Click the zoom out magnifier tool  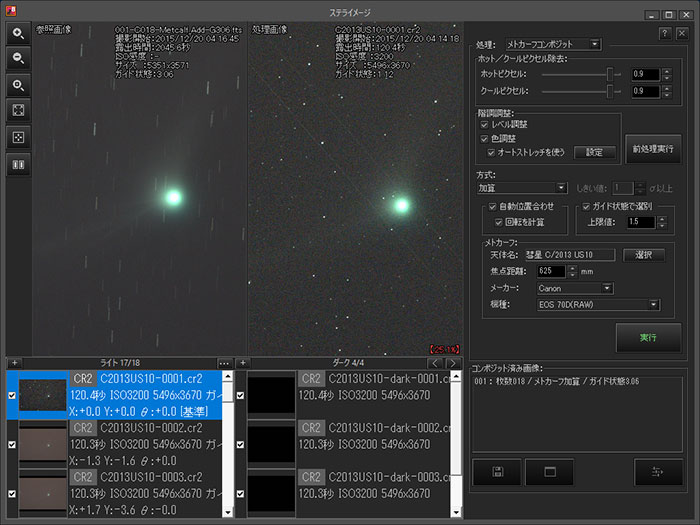coord(18,58)
